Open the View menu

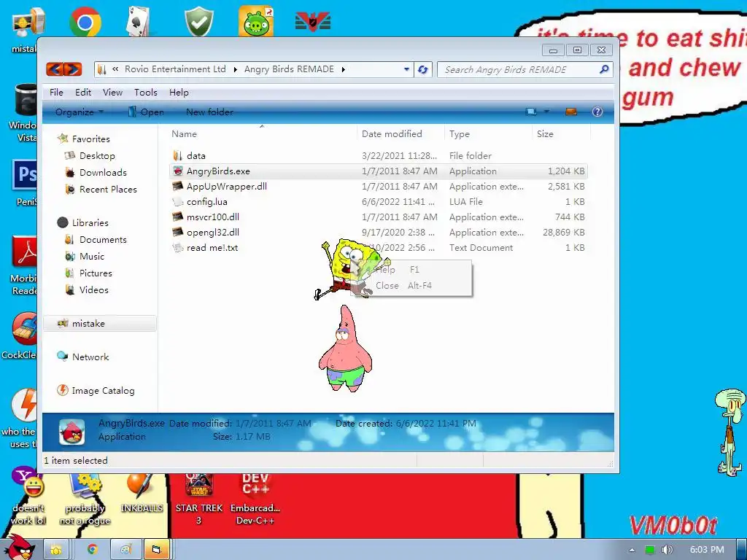coord(112,93)
